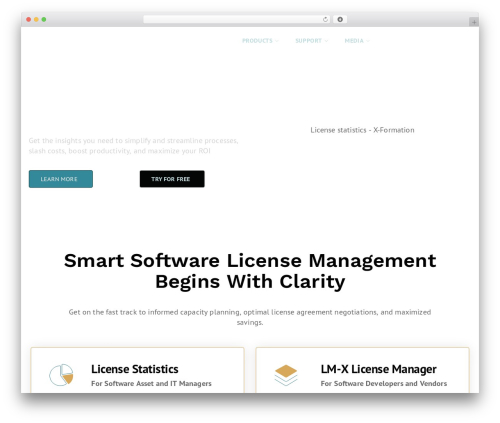
Task: Click the TRY FOR FREE button
Action: 172,179
